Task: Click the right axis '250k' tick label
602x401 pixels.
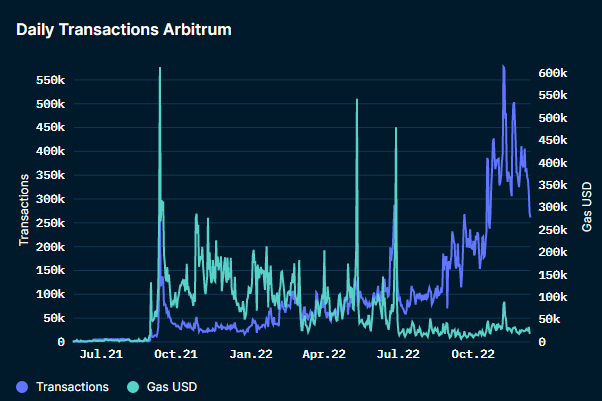Action: point(553,230)
